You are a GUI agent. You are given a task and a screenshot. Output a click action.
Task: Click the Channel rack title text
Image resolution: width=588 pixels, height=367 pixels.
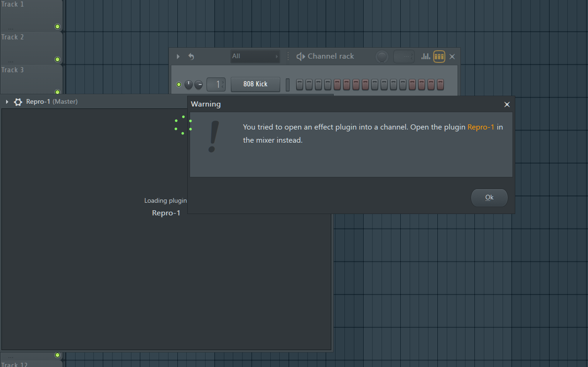pos(331,56)
